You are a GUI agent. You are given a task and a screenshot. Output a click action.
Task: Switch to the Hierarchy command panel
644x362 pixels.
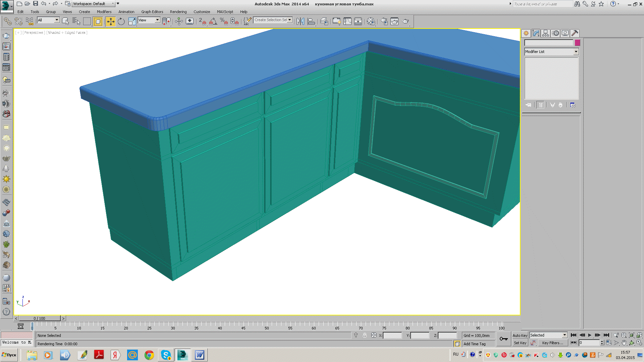coord(545,33)
